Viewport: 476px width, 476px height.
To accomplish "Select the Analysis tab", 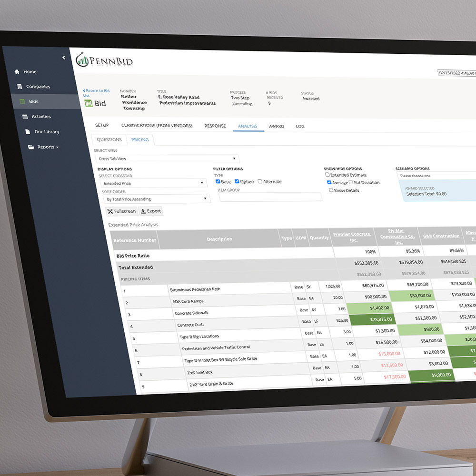I will click(248, 126).
